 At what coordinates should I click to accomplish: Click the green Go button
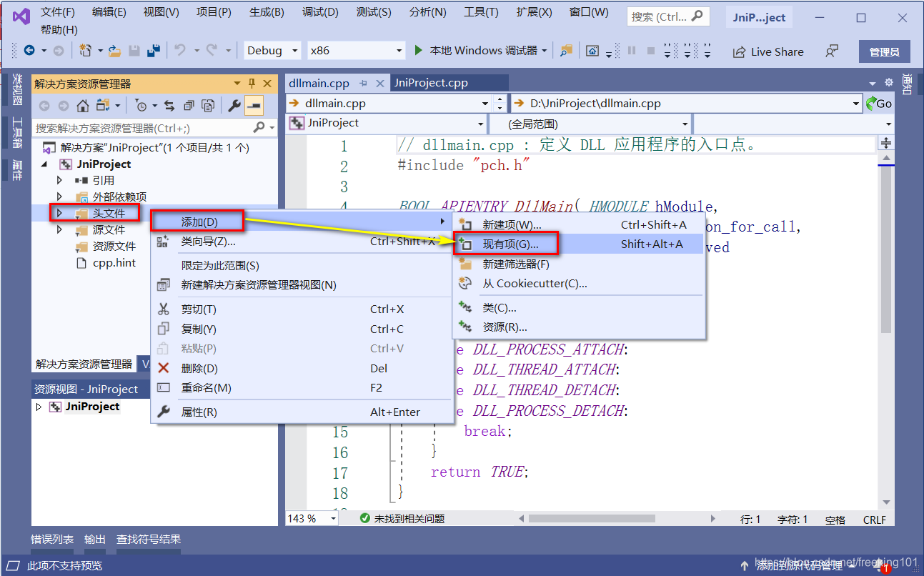point(879,104)
